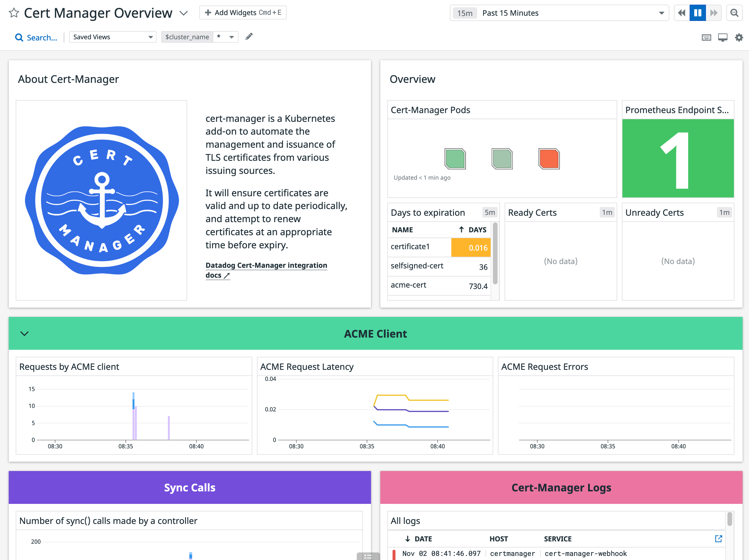Rewind the time frame backward

pos(681,13)
